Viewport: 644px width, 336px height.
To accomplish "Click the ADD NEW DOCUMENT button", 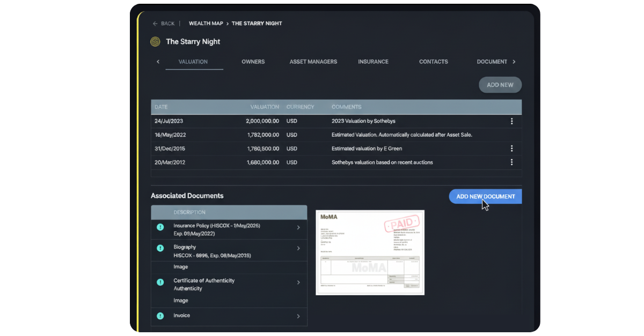I will pyautogui.click(x=485, y=196).
